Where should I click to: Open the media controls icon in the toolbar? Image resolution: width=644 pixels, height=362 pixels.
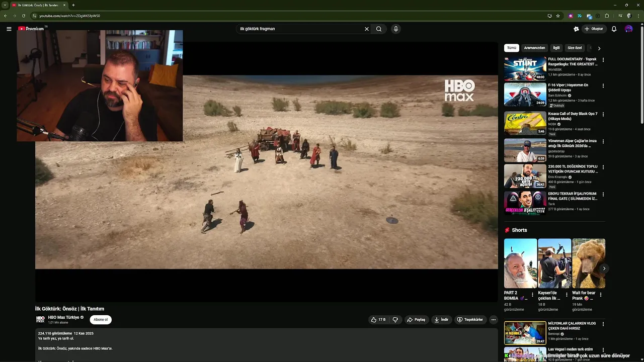pyautogui.click(x=619, y=16)
